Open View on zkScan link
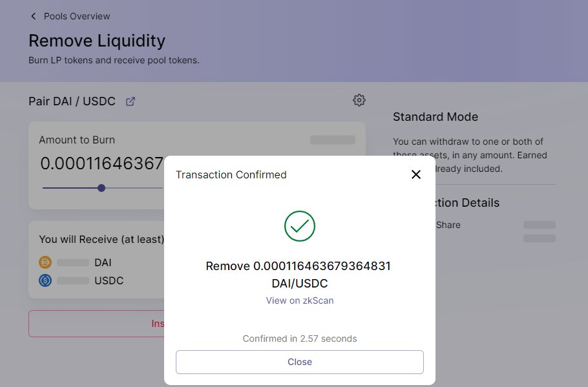Viewport: 588px width, 387px height. [x=300, y=300]
